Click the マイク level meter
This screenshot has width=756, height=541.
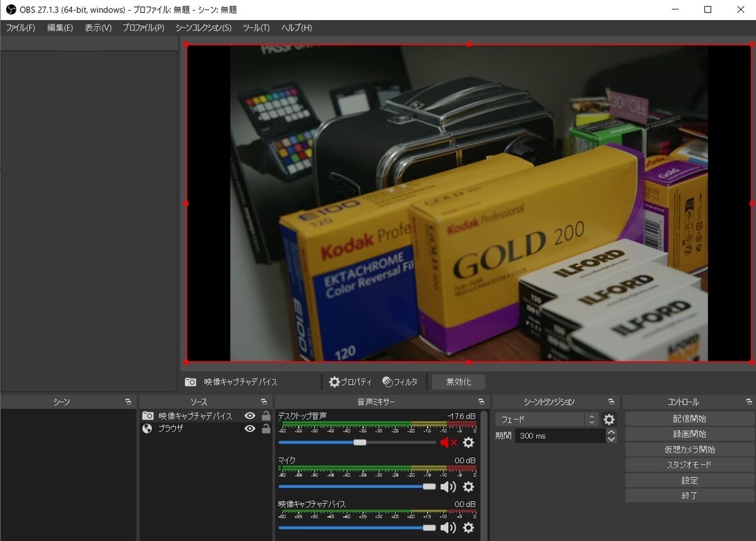(377, 468)
